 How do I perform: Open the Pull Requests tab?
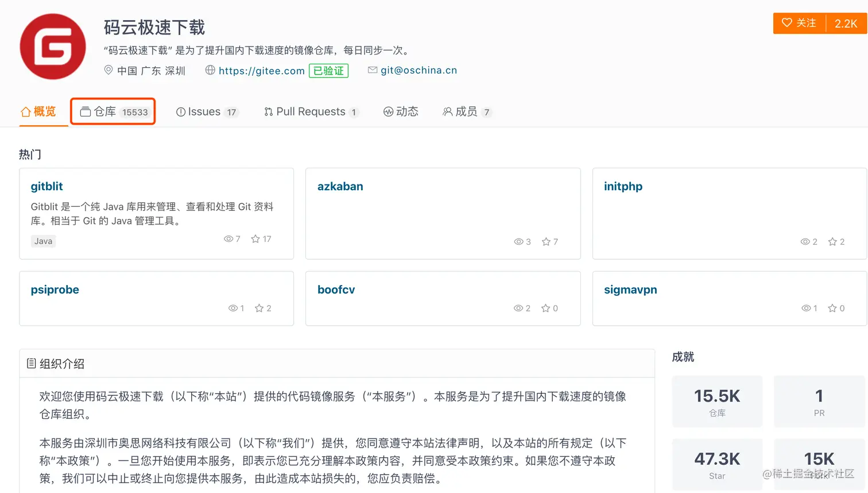tap(312, 112)
